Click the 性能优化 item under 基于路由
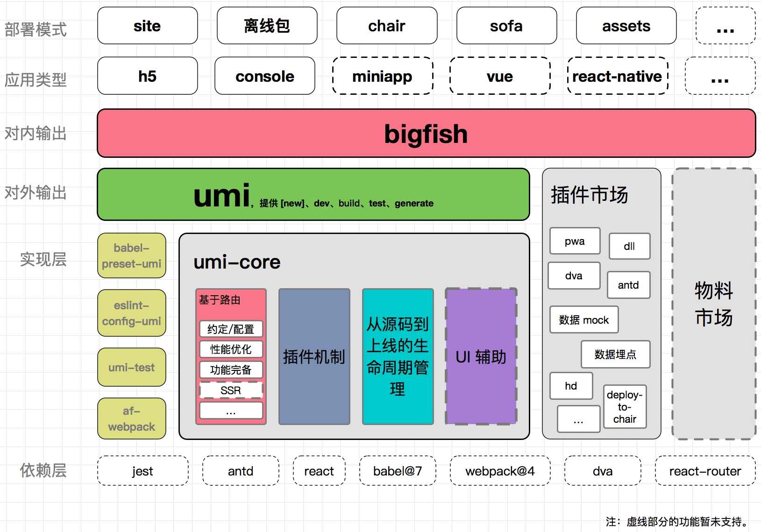The image size is (761, 532). (231, 349)
